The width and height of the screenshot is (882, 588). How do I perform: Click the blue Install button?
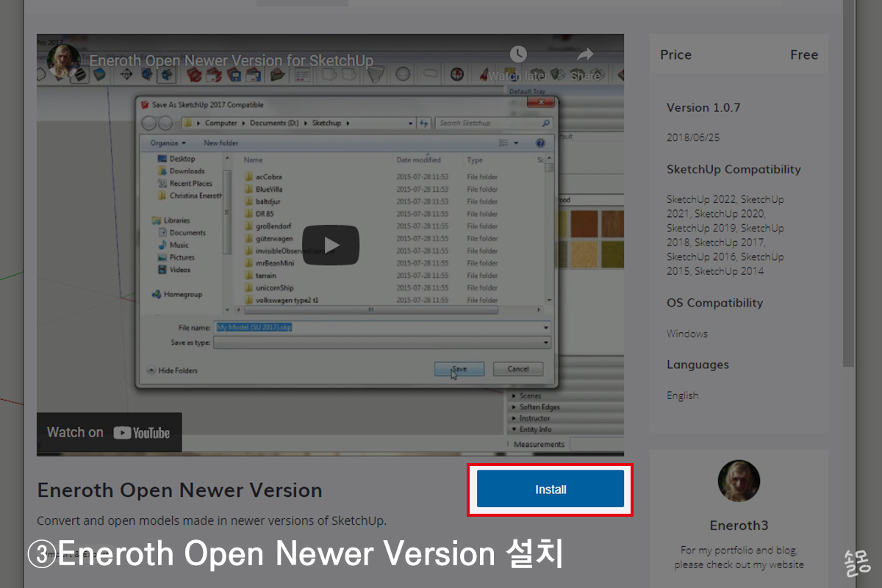pos(551,490)
